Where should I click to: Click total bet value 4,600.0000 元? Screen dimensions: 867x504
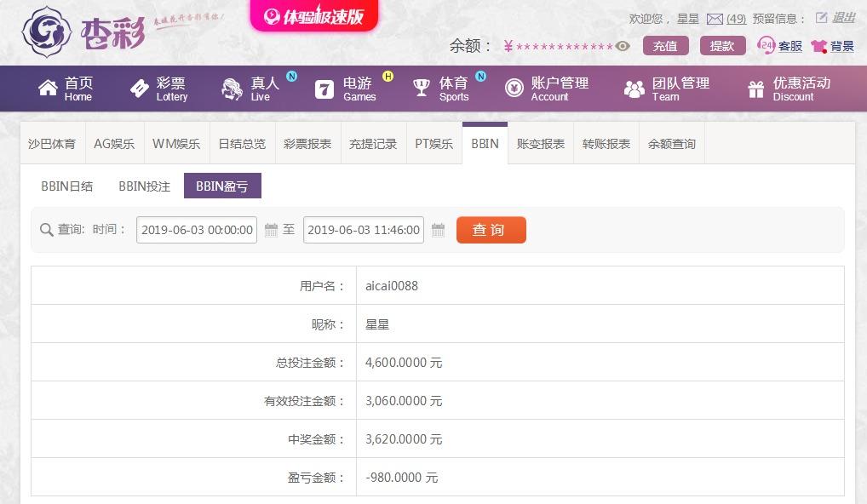pos(404,363)
